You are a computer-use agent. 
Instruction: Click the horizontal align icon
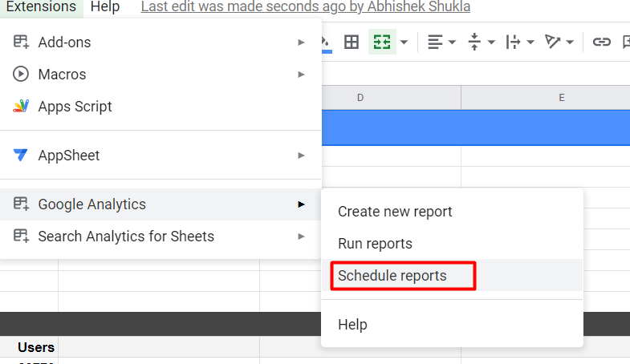[x=435, y=42]
